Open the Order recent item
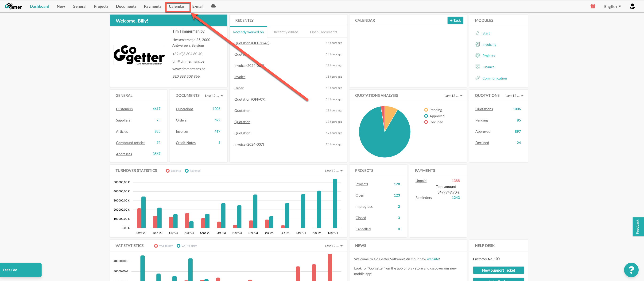 tap(239, 88)
